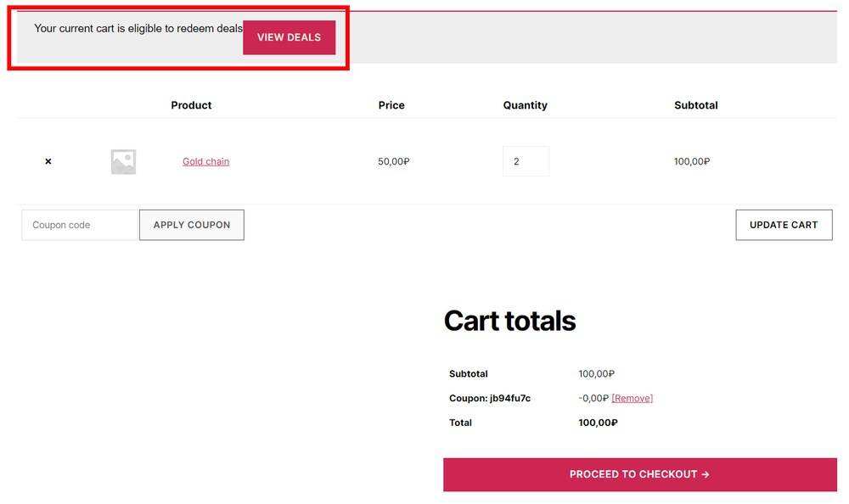The width and height of the screenshot is (849, 504).
Task: Focus the Gold chain quantity field
Action: tap(526, 161)
